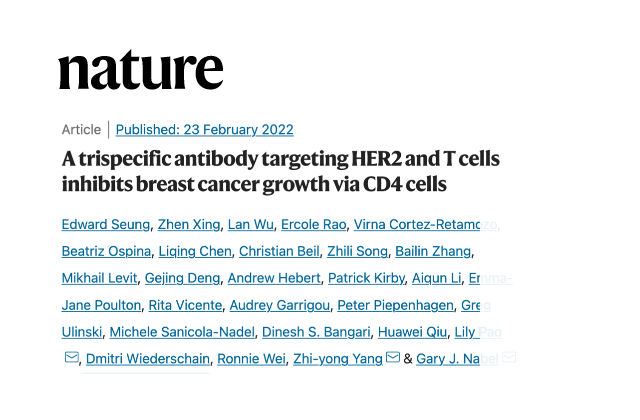Select author Zhen Xing
640x420 pixels.
pyautogui.click(x=189, y=224)
